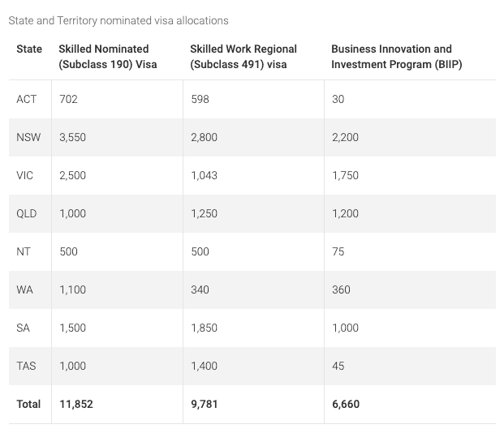
Task: Select the SA 1,850 value
Action: tap(204, 328)
